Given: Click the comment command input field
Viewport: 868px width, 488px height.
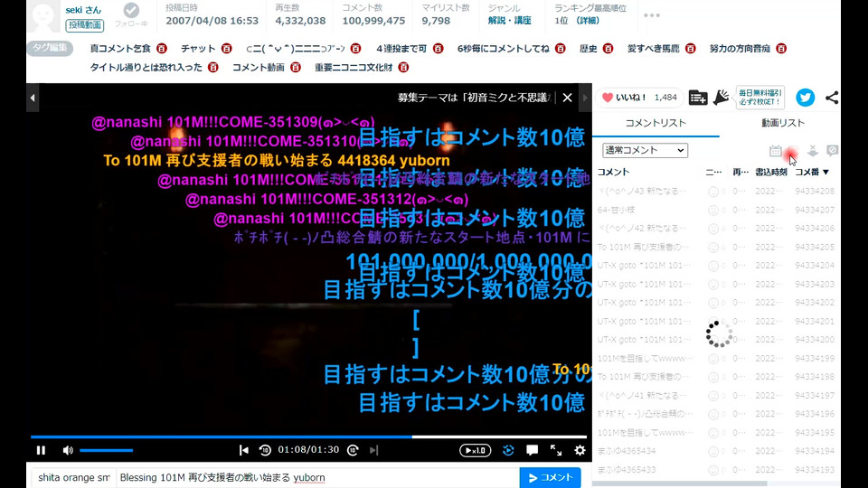Looking at the screenshot, I should click(73, 477).
